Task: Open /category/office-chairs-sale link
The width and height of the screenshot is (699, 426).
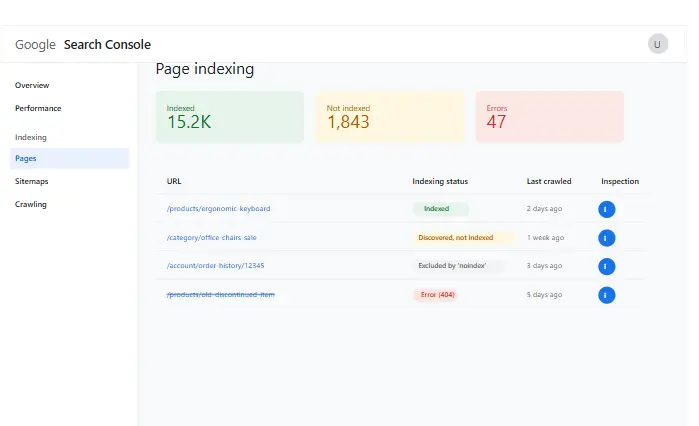Action: click(211, 238)
